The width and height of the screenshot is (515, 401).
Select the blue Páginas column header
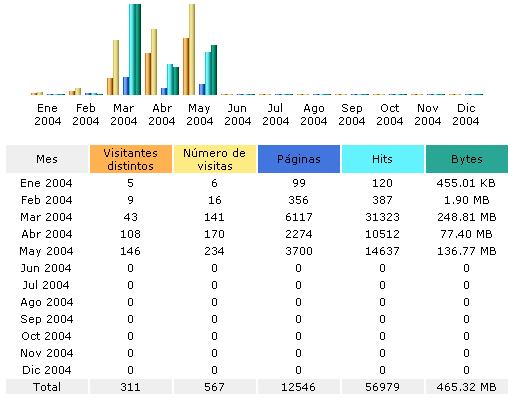coord(299,159)
